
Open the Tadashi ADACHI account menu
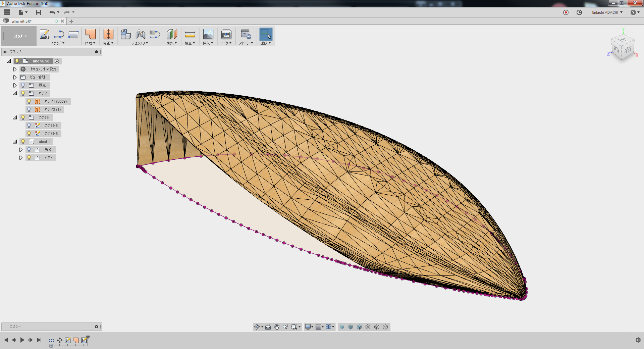pyautogui.click(x=607, y=12)
